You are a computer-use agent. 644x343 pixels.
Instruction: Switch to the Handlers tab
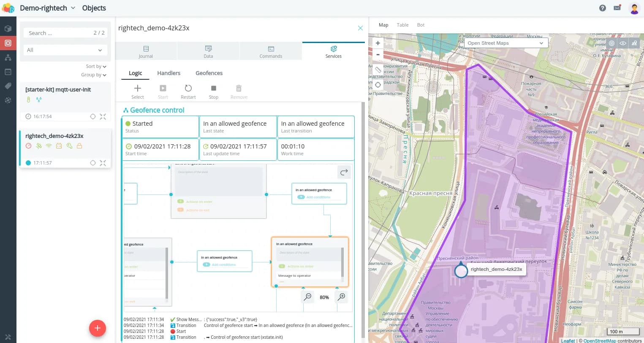click(x=168, y=73)
